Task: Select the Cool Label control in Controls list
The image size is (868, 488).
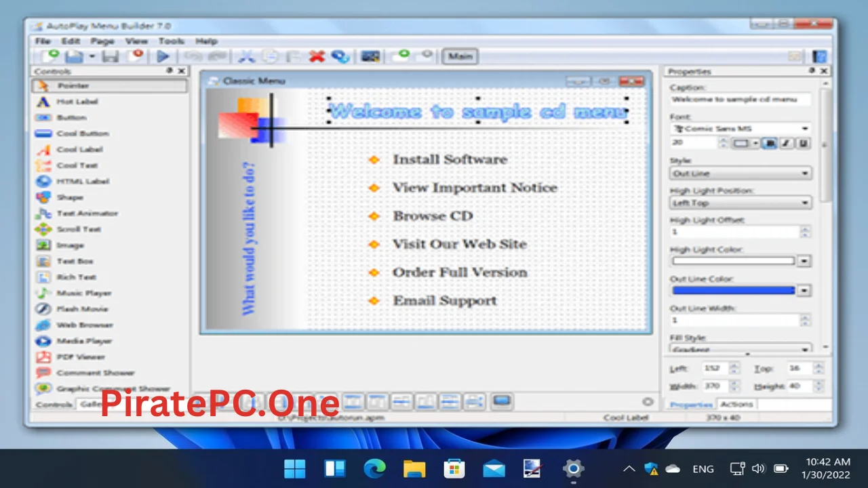Action: pos(110,150)
